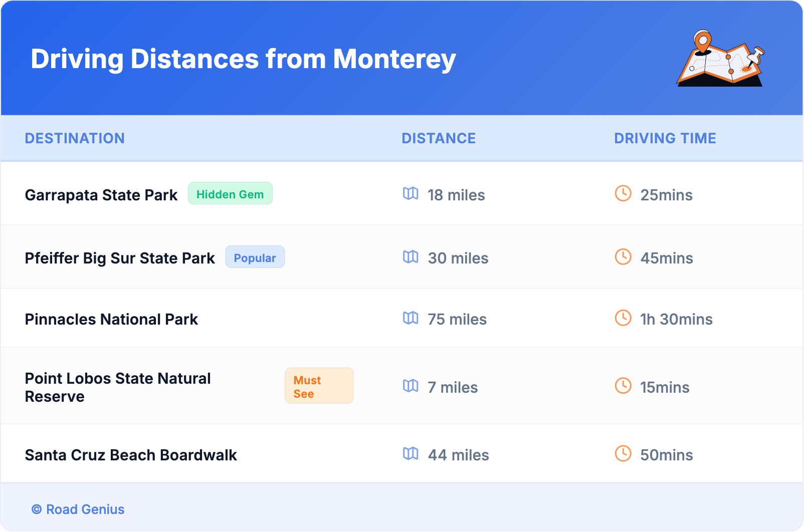Image resolution: width=804 pixels, height=532 pixels.
Task: Select the Popular badge
Action: 255,257
